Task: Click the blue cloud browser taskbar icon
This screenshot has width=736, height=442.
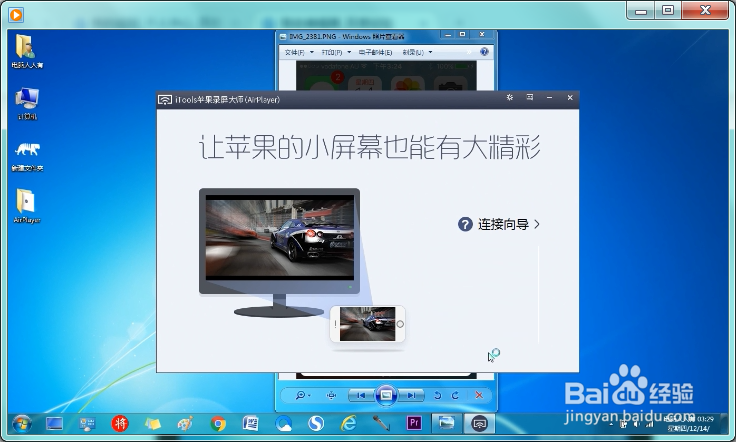Action: (284, 424)
